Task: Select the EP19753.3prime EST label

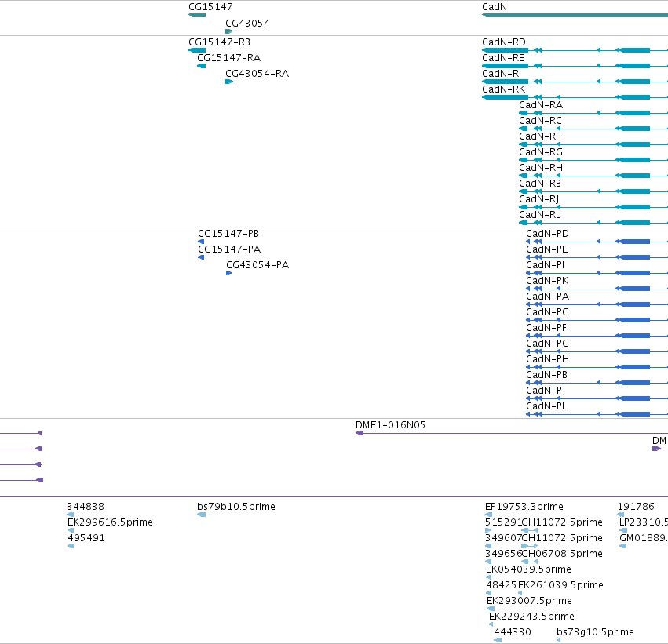Action: pos(524,507)
